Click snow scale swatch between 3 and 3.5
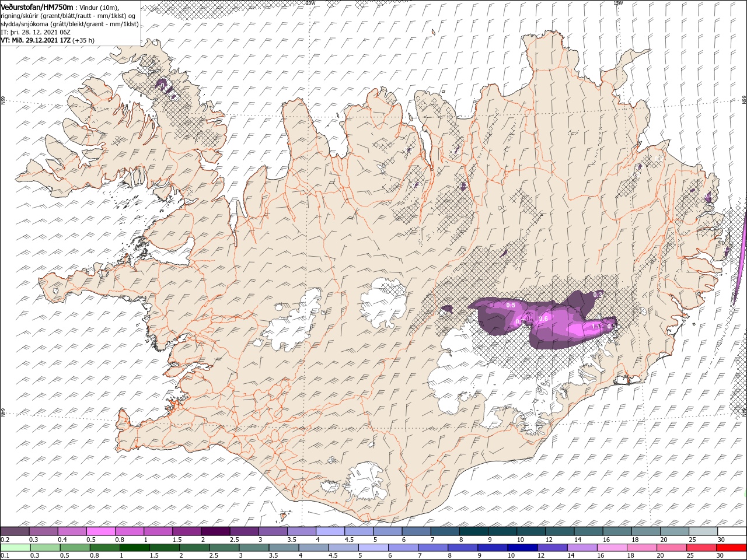 [273, 531]
